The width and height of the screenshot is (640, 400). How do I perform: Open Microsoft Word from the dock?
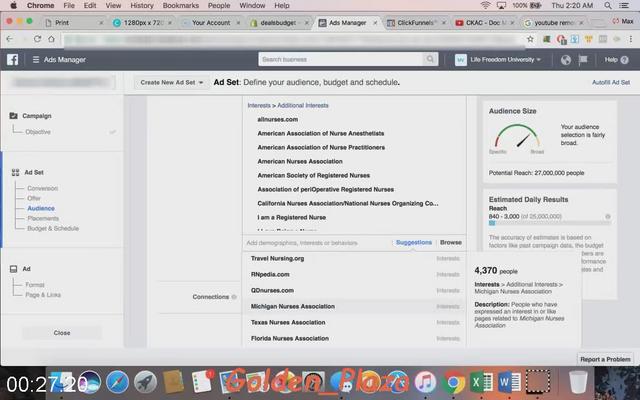[509, 382]
